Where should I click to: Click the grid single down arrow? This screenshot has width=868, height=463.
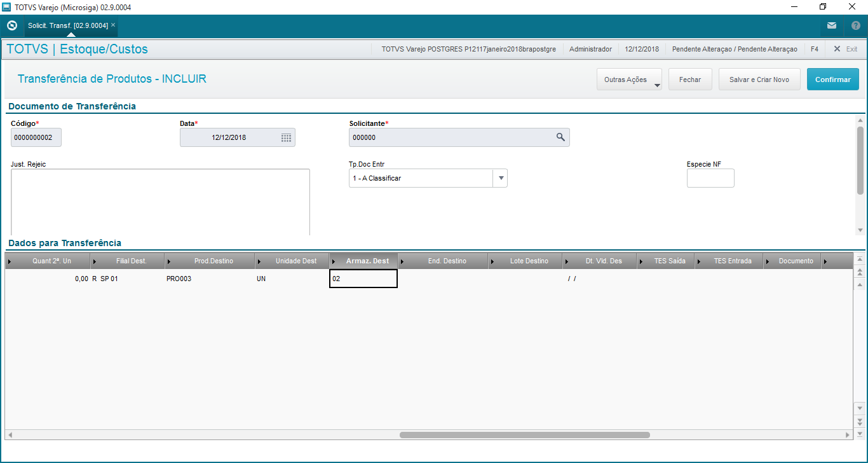point(860,408)
